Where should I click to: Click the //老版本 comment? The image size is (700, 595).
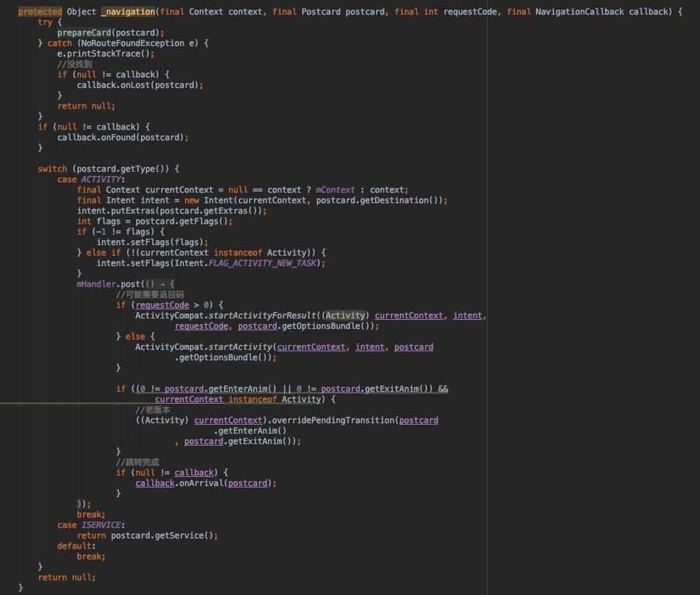pos(153,410)
